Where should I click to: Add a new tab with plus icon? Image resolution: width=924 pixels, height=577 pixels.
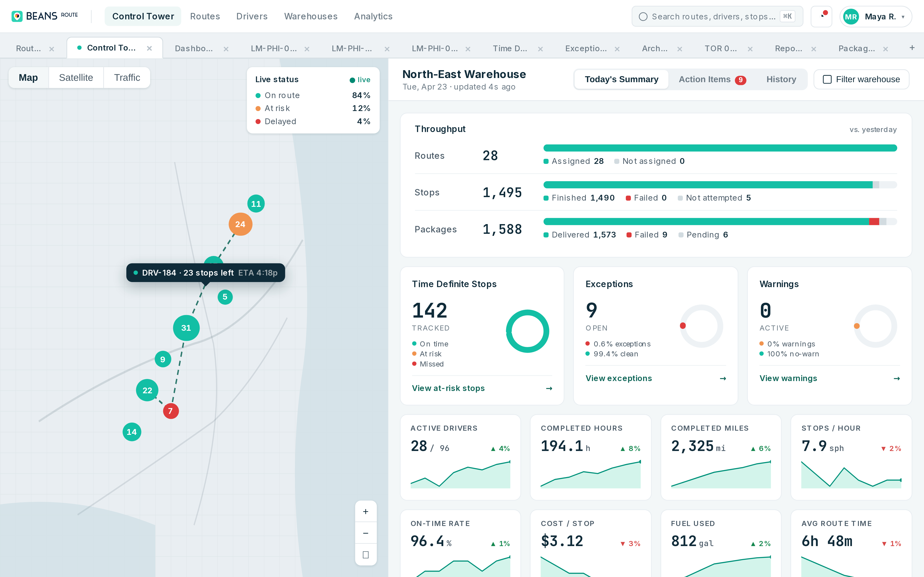912,48
